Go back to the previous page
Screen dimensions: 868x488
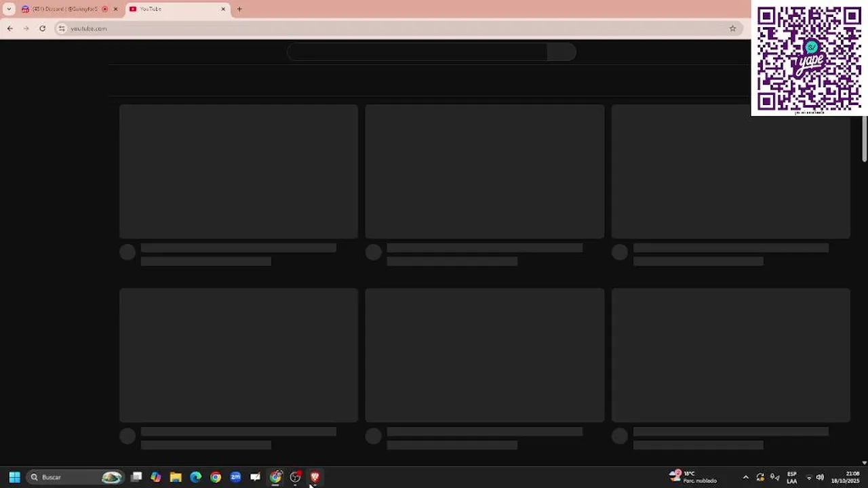coord(9,28)
